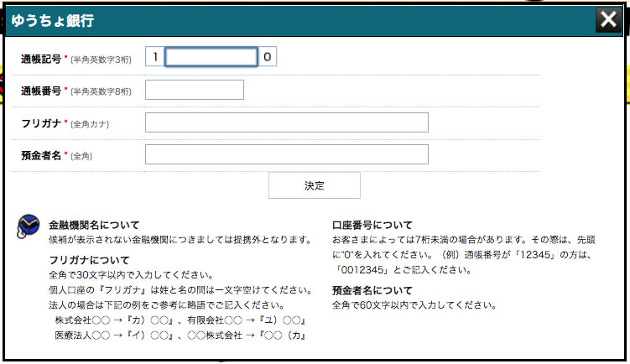Click the fixed '1' prefix box

pyautogui.click(x=155, y=57)
